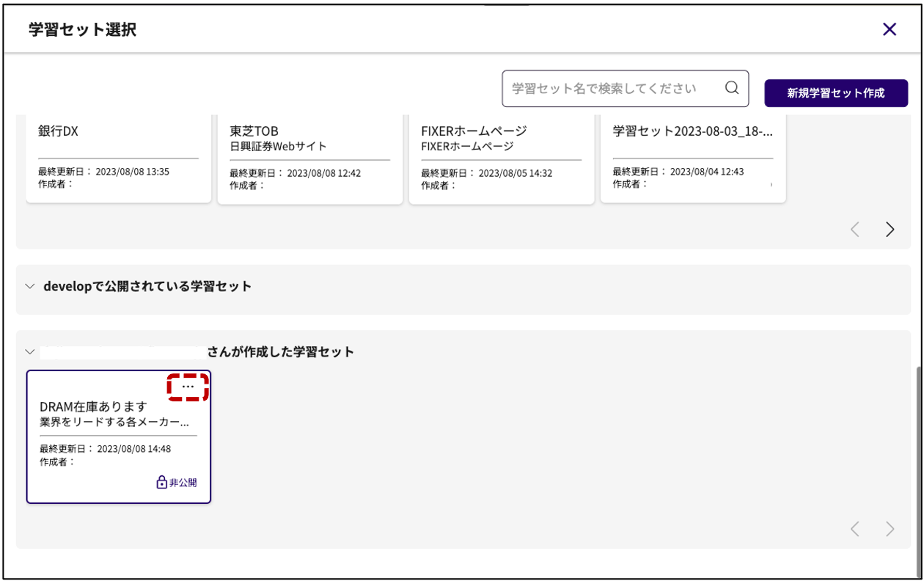Collapse さんが作成した学習セット section chevron

(30, 352)
